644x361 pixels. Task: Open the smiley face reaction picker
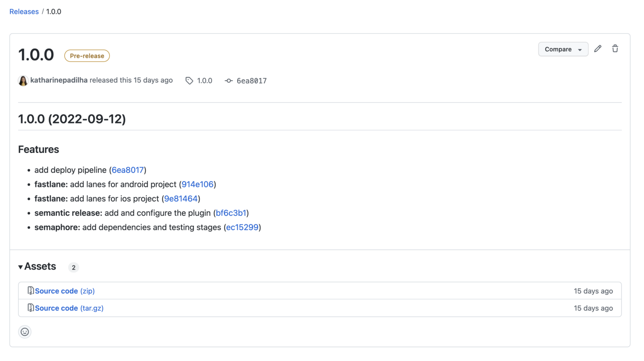point(25,332)
